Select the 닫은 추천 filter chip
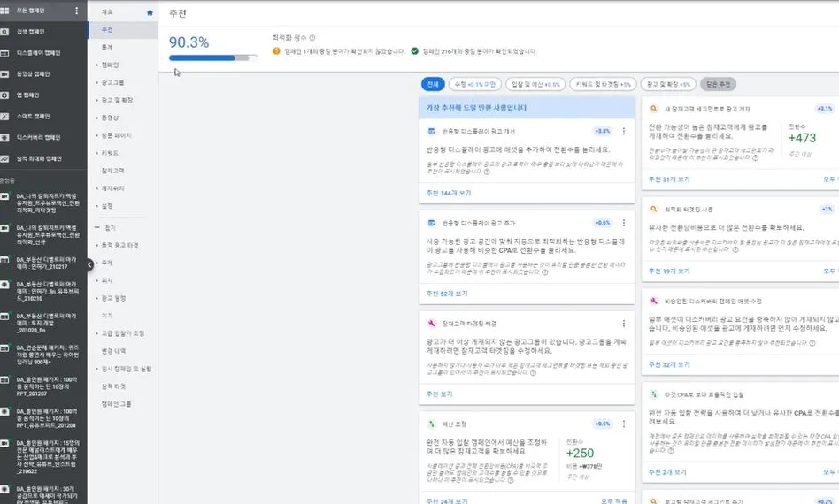Viewport: 839px width, 504px height. [x=718, y=84]
